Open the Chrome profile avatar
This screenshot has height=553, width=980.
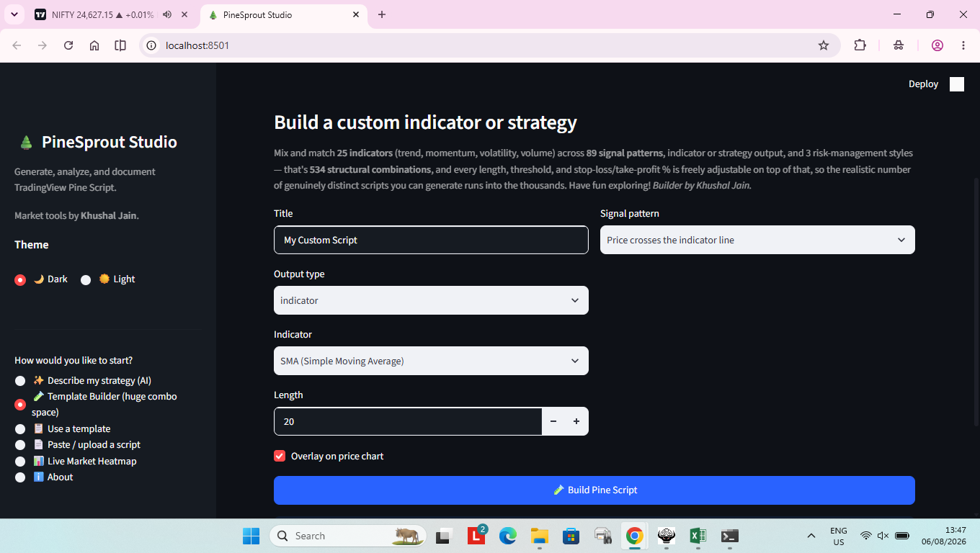[937, 45]
